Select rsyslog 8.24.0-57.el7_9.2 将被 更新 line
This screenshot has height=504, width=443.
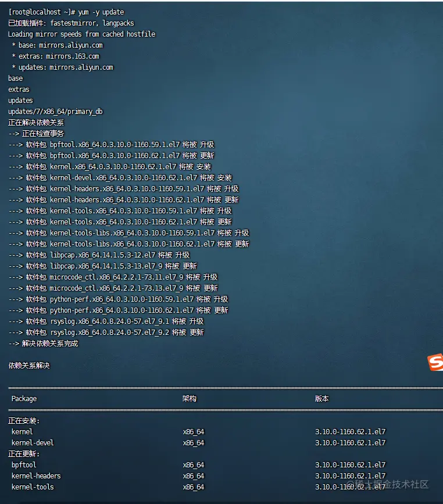106,333
